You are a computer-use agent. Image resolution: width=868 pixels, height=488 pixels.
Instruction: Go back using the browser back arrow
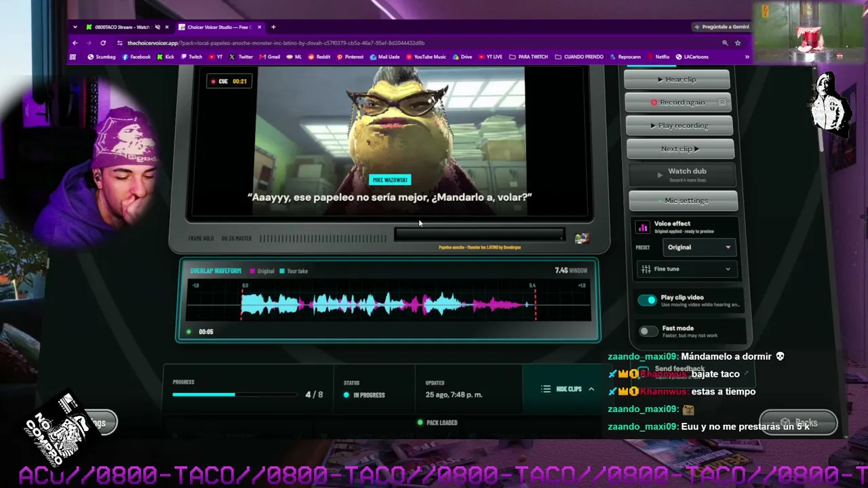[75, 43]
